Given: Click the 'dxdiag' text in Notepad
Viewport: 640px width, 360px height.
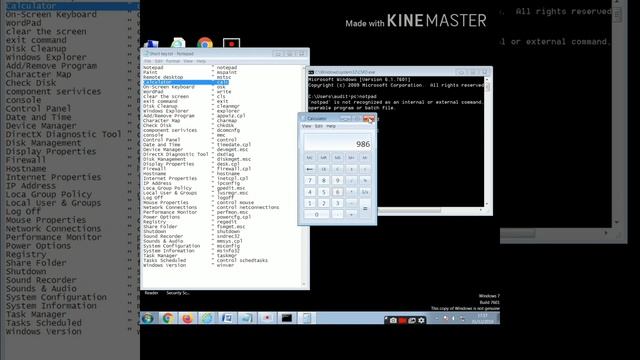Looking at the screenshot, I should coord(225,154).
